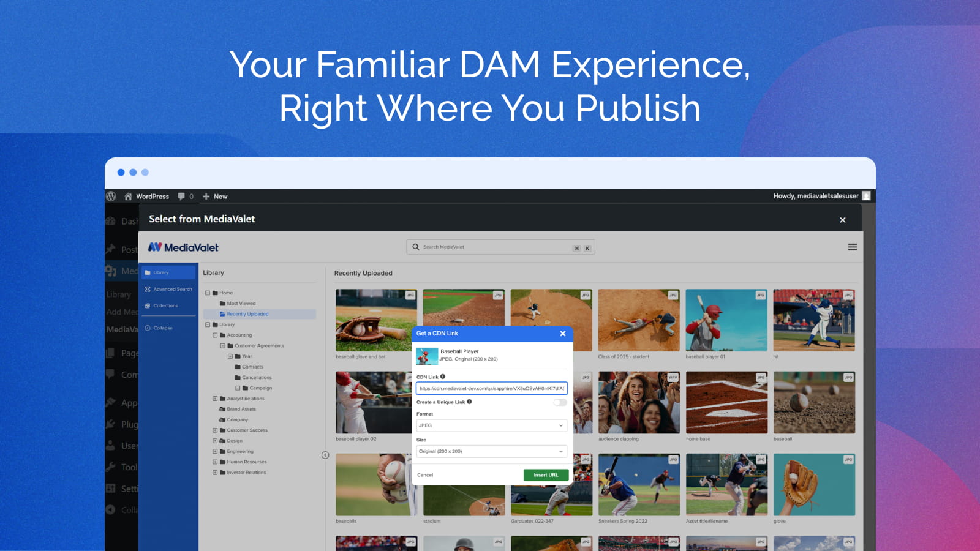Click the magnifier icon in the search box
This screenshot has height=551, width=980.
[x=416, y=247]
